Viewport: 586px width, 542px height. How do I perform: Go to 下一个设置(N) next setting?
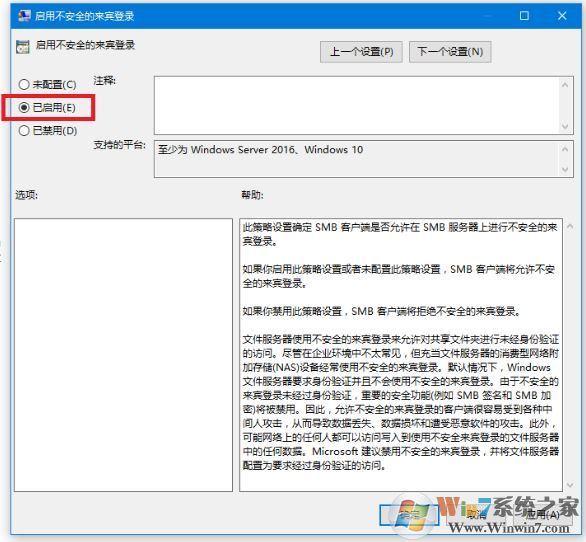[450, 52]
